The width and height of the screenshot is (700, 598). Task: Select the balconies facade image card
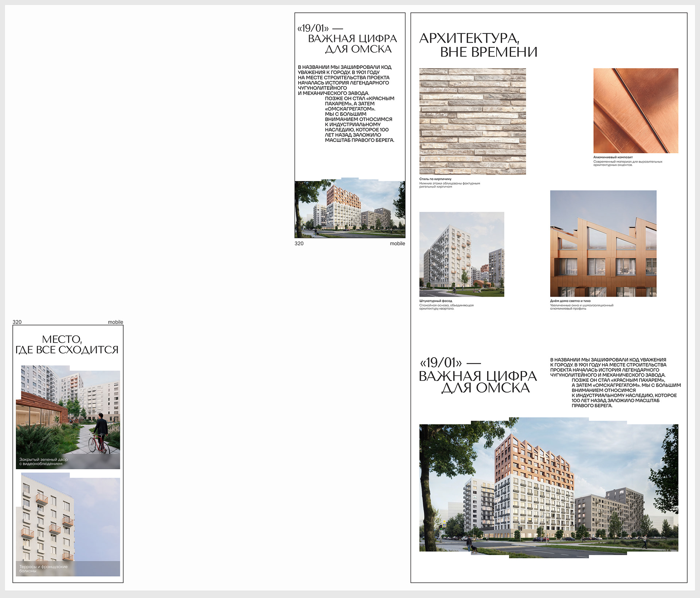68,525
